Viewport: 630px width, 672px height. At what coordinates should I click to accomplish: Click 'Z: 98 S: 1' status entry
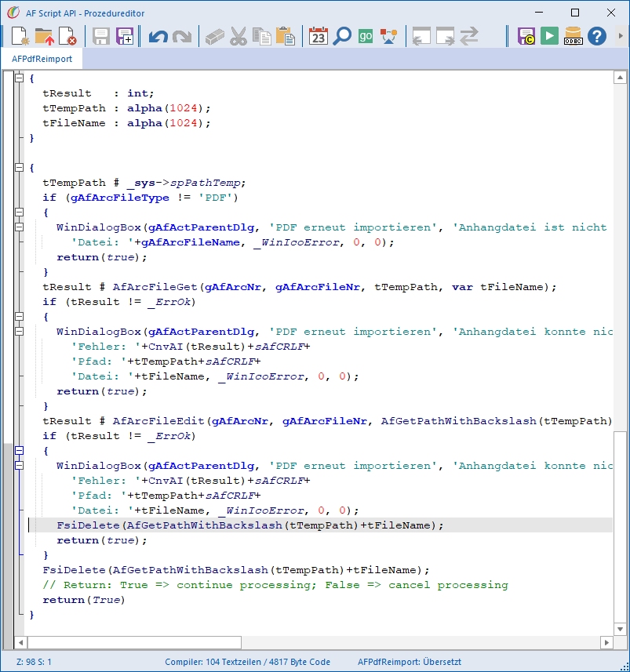(34, 662)
